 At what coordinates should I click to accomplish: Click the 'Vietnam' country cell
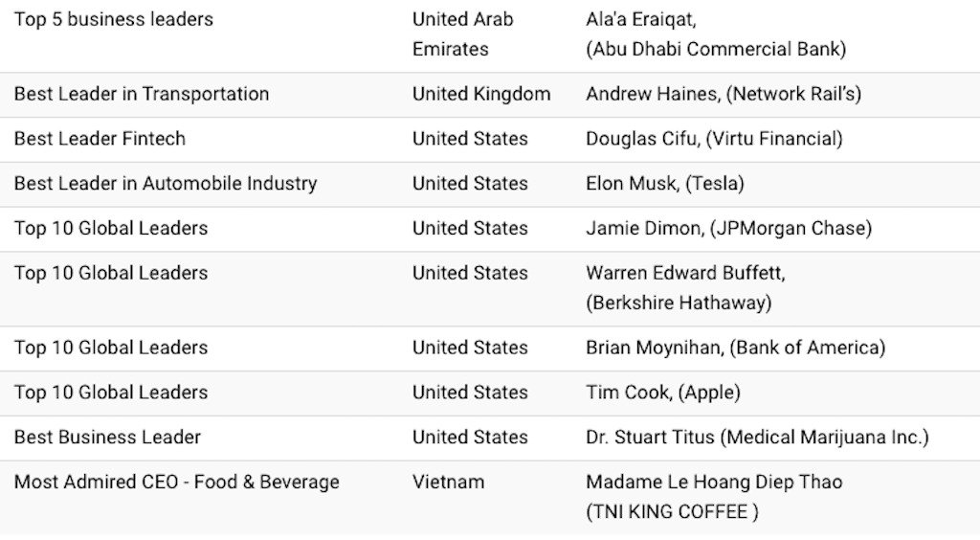[x=448, y=482]
